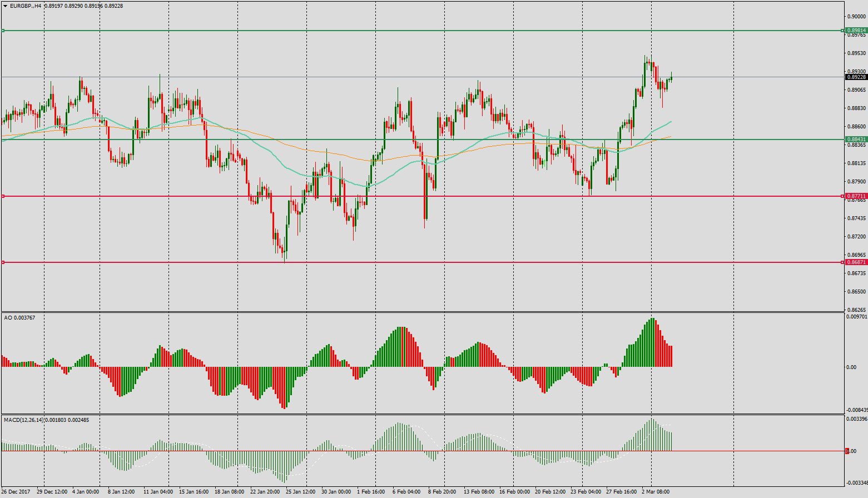Grab right handle of red 0.87711 line

coord(843,196)
